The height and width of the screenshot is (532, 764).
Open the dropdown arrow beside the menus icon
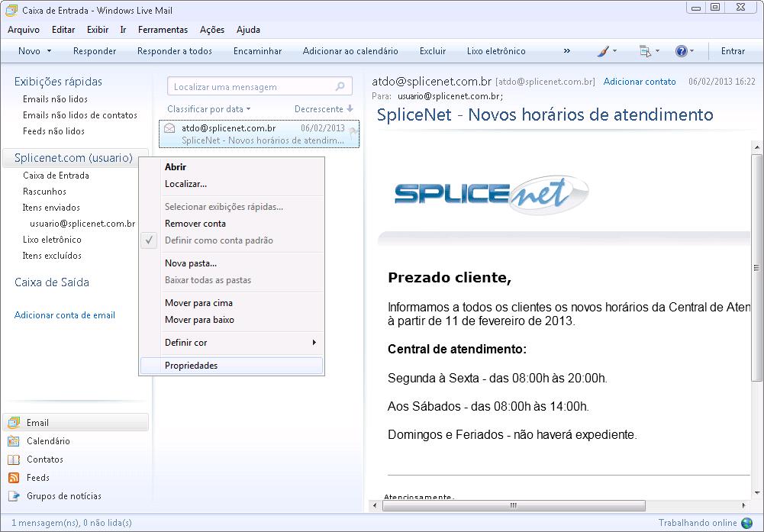[x=657, y=51]
